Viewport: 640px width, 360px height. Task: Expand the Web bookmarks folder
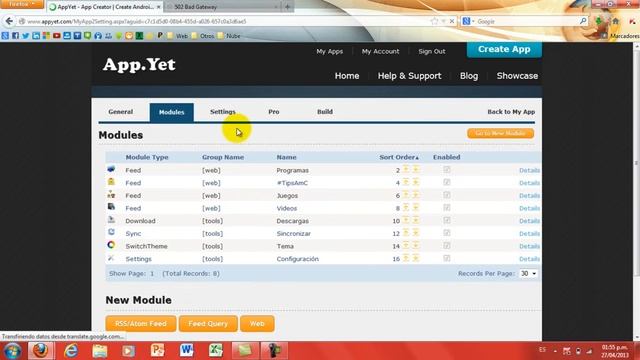click(x=178, y=36)
